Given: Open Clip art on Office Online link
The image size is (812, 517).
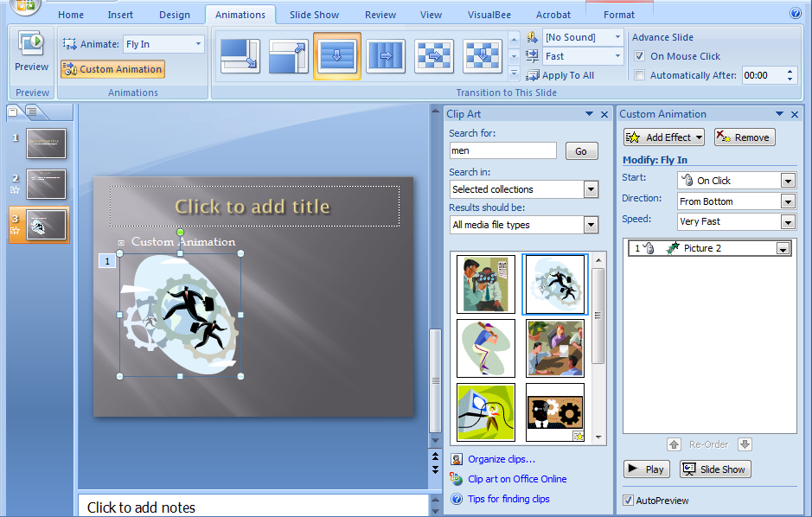Looking at the screenshot, I should pos(517,479).
